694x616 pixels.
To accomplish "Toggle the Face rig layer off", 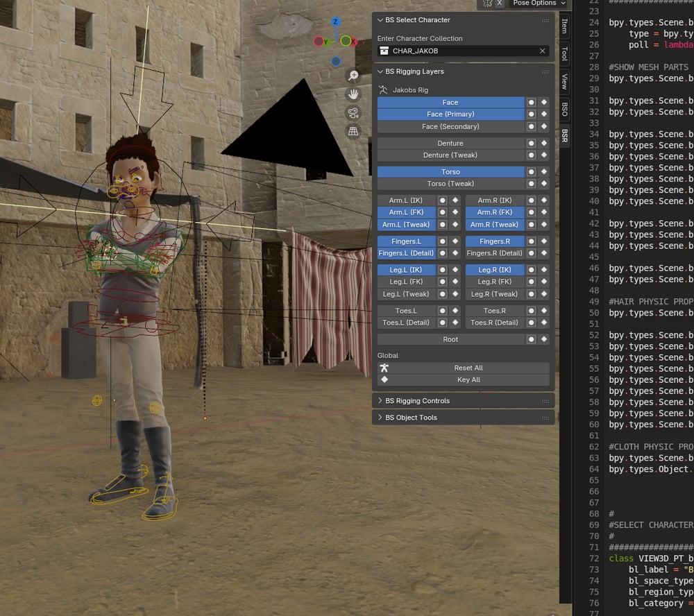I will (450, 102).
